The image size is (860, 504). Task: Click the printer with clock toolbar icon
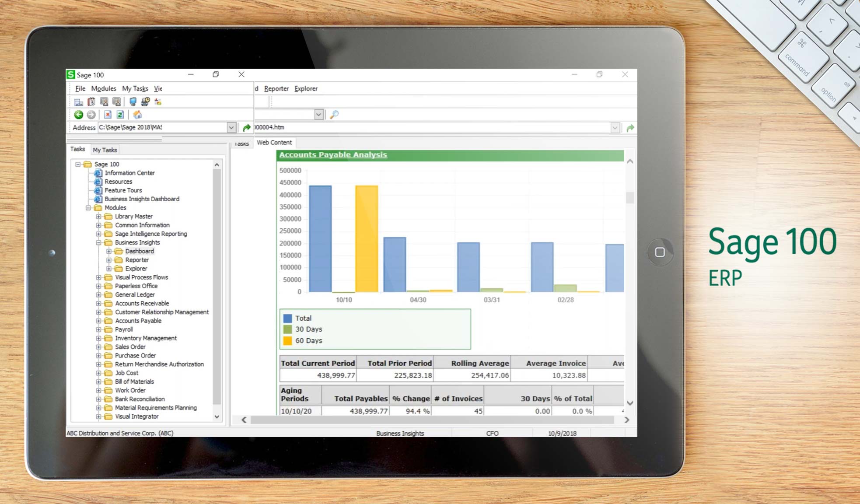coord(144,101)
